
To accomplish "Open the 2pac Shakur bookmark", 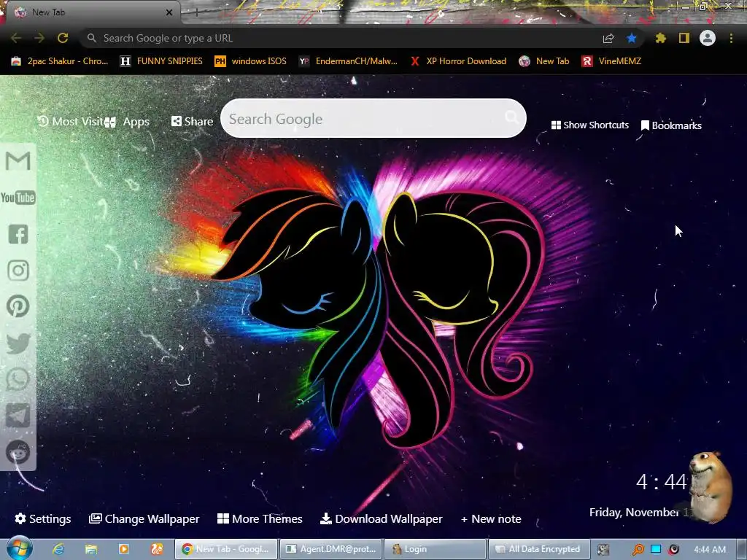I will (60, 61).
